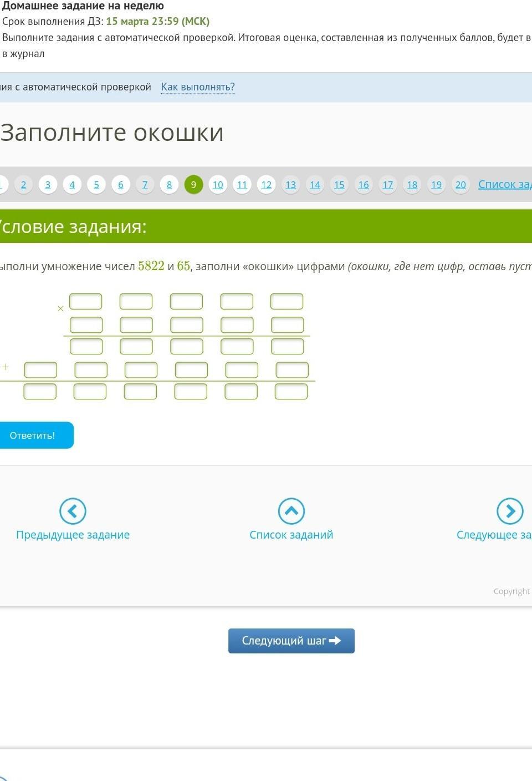The image size is (532, 781).
Task: Click the up arrow circle icon above Список заданий
Action: pos(291,511)
